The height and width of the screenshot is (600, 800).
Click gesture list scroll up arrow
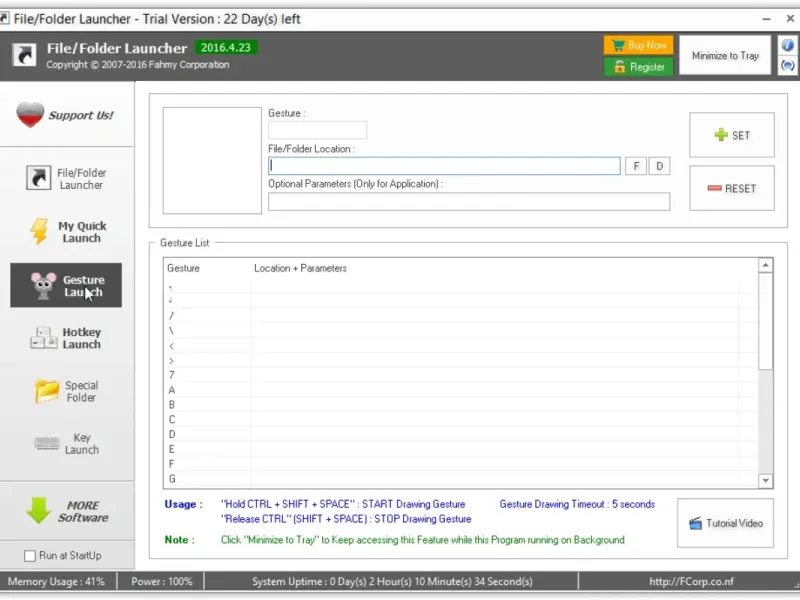click(x=765, y=265)
